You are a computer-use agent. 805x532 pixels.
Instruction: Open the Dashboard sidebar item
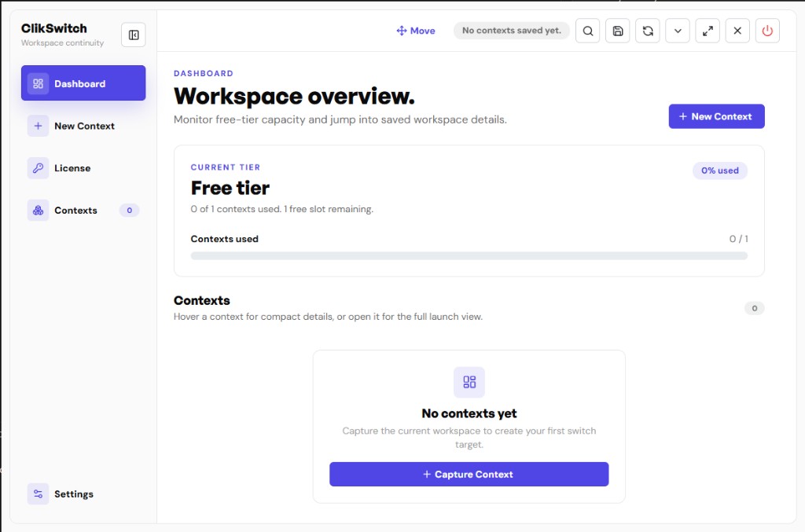[83, 83]
